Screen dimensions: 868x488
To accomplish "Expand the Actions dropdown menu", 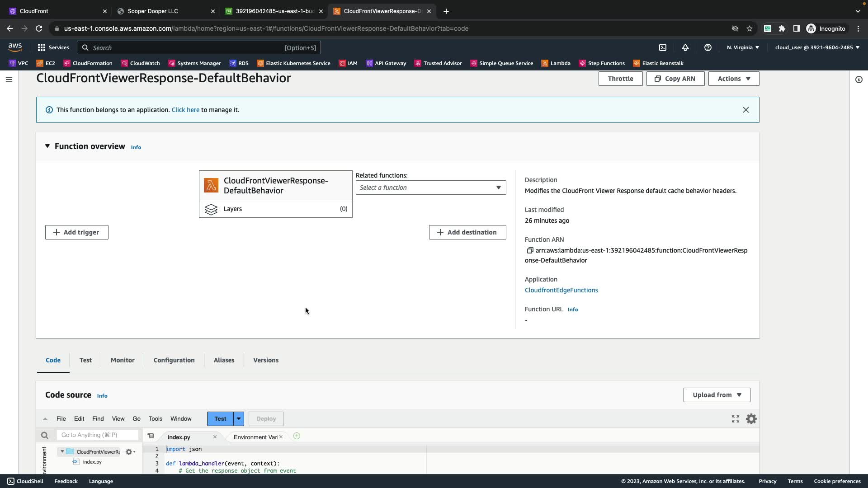I will point(733,79).
